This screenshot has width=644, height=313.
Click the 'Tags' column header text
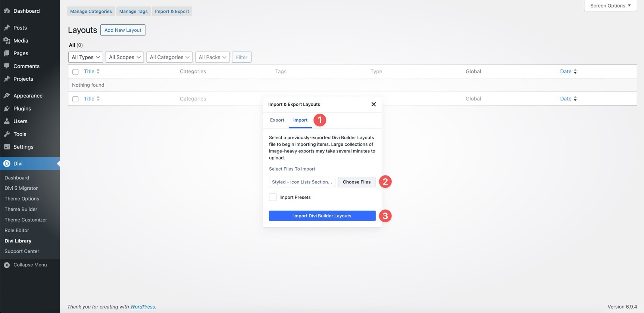click(281, 71)
